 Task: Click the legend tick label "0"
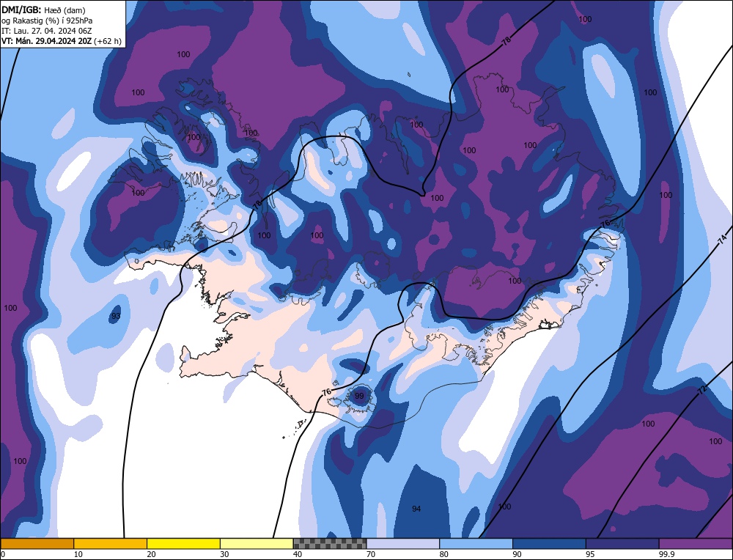3,554
